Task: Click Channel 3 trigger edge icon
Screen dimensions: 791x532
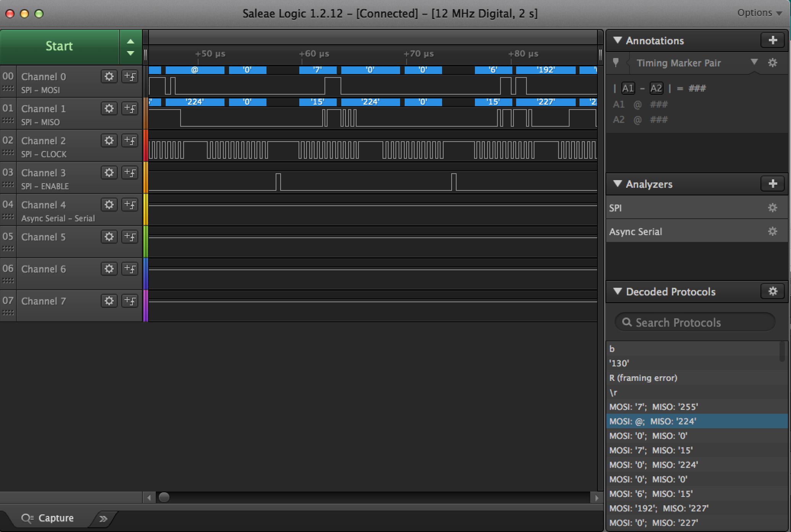Action: [129, 172]
